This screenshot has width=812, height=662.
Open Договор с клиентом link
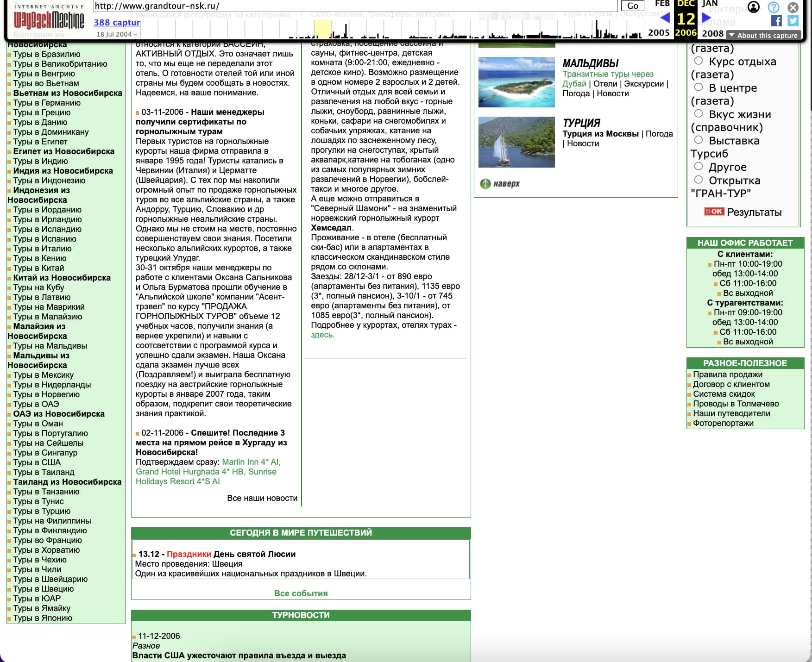[x=731, y=384]
